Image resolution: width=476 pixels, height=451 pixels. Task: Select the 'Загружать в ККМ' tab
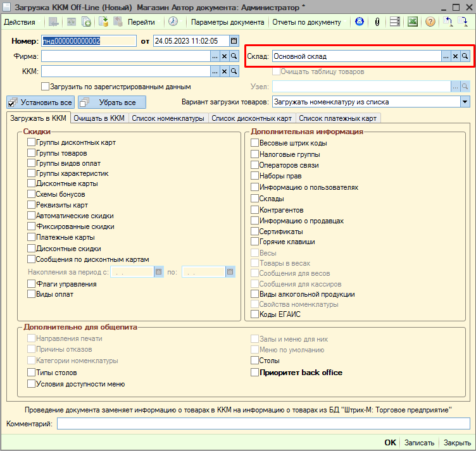(38, 118)
